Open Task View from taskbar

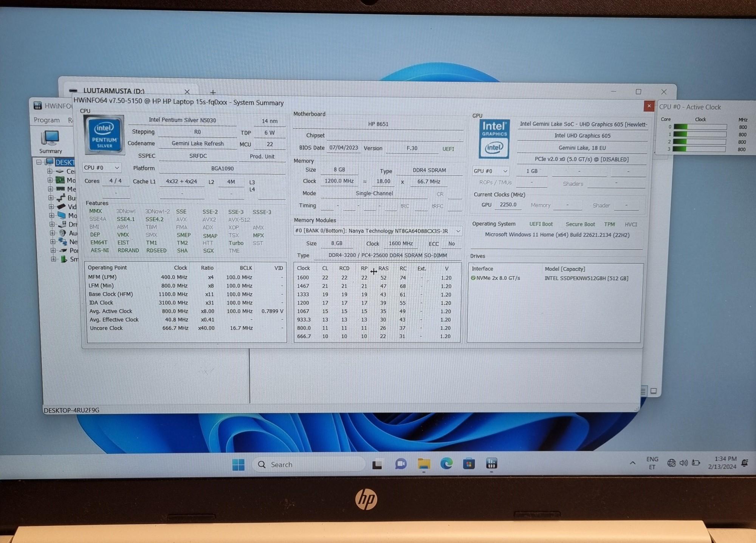377,464
